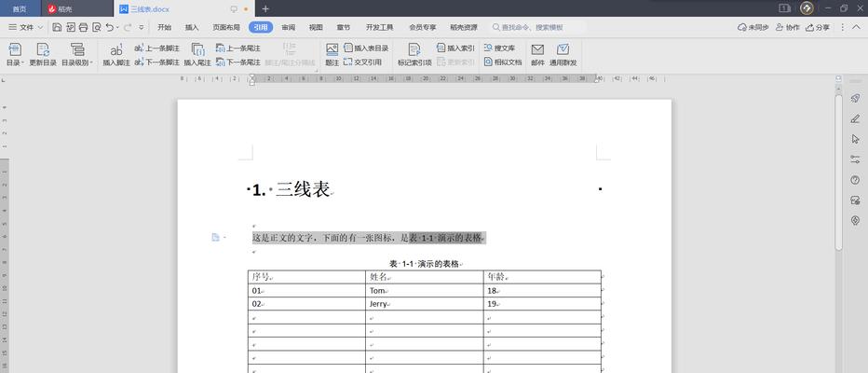
Task: Click the heading 三线表
Action: (x=303, y=190)
